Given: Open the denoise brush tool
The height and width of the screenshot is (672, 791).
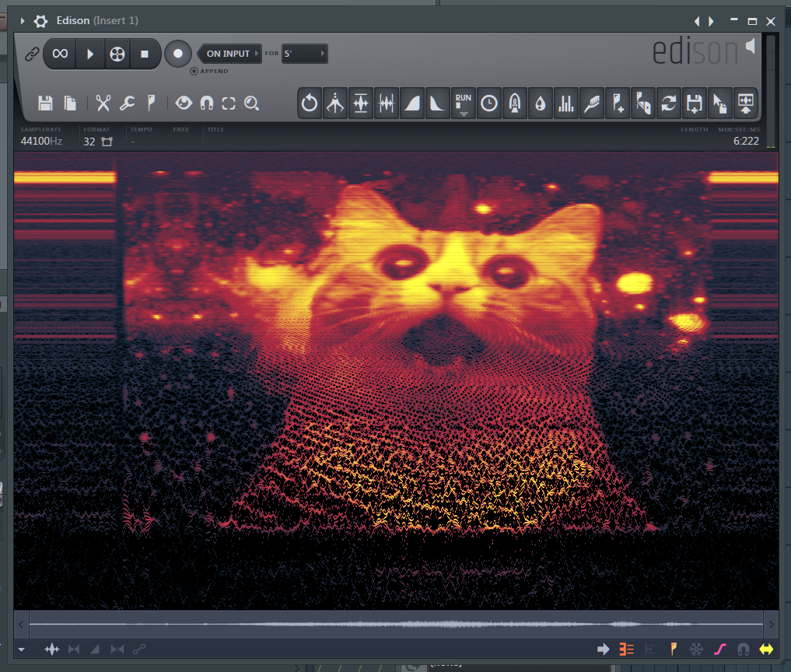Looking at the screenshot, I should [x=592, y=103].
